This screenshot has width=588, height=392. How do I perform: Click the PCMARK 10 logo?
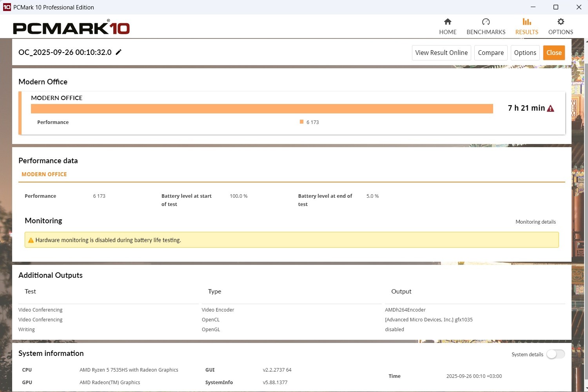(x=71, y=27)
